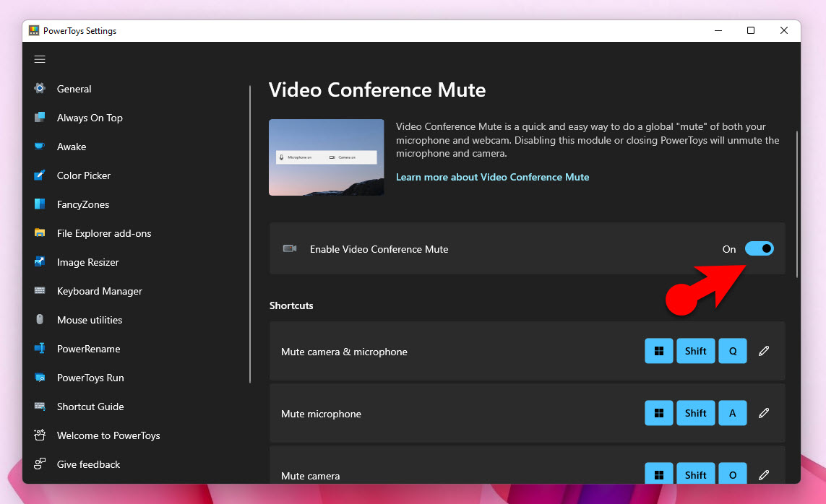Click the Always On Top icon
This screenshot has height=504, width=826.
pyautogui.click(x=40, y=117)
